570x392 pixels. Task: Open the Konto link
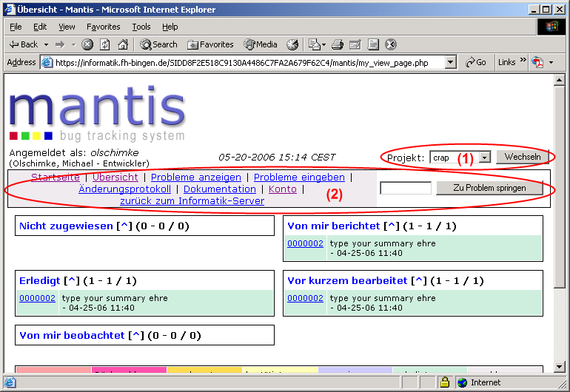click(x=283, y=189)
